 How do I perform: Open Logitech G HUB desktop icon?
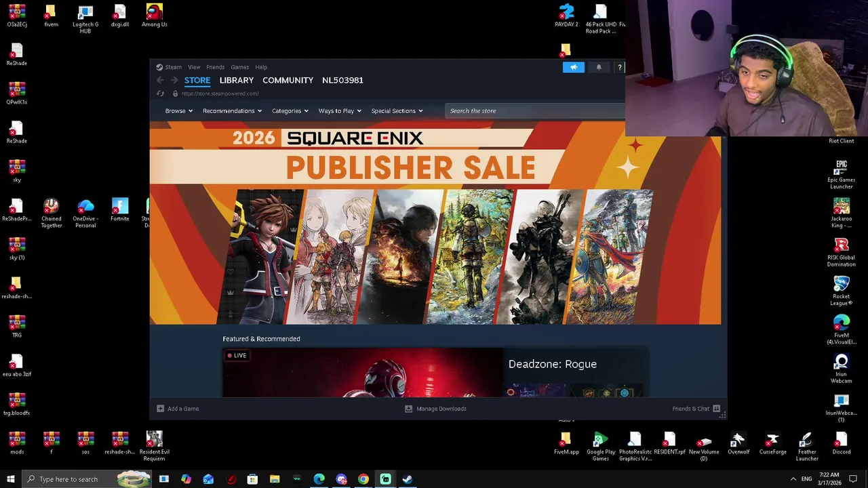[x=85, y=19]
